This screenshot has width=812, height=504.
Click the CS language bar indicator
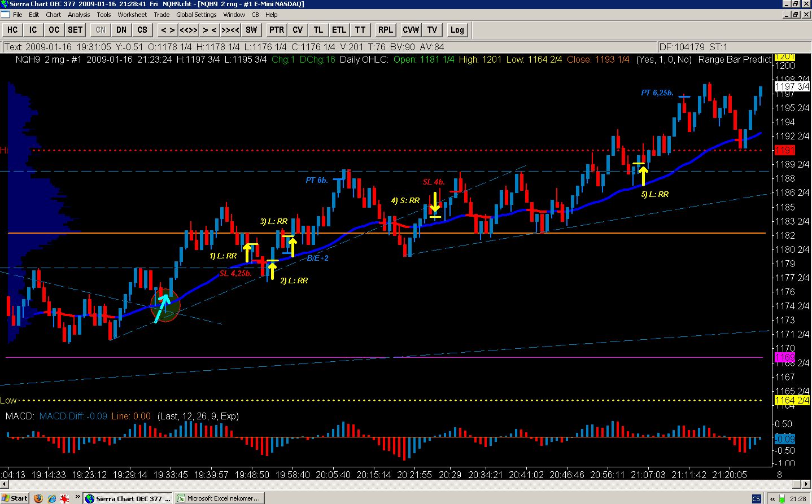pos(756,498)
